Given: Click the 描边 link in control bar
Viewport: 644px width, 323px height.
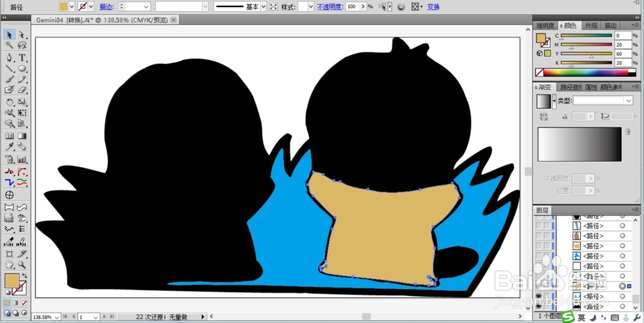Looking at the screenshot, I should click(106, 6).
